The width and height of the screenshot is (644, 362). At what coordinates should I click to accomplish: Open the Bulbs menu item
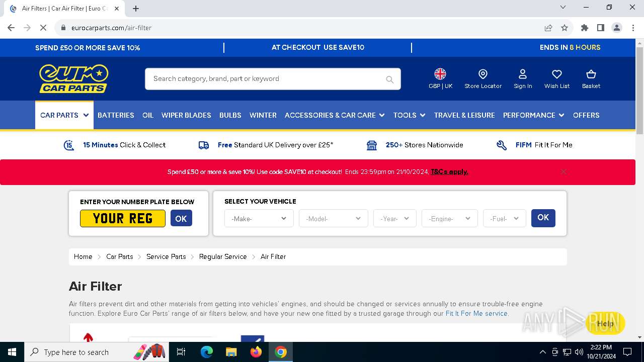(230, 115)
